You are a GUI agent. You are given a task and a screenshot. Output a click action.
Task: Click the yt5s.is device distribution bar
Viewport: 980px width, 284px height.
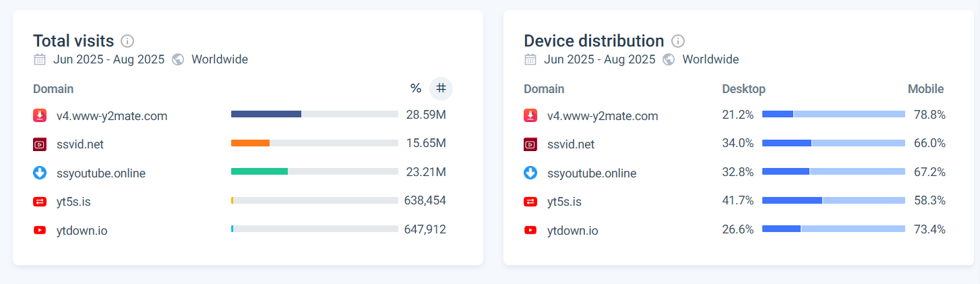click(x=833, y=200)
